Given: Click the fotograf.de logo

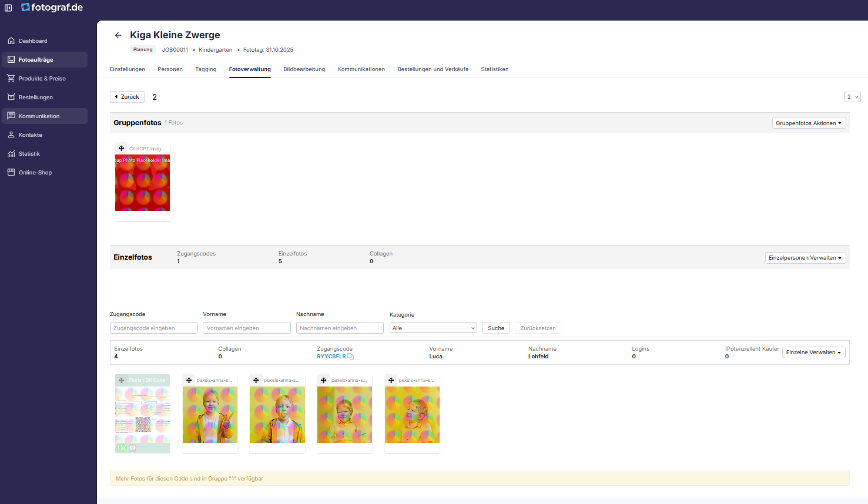Looking at the screenshot, I should (52, 8).
